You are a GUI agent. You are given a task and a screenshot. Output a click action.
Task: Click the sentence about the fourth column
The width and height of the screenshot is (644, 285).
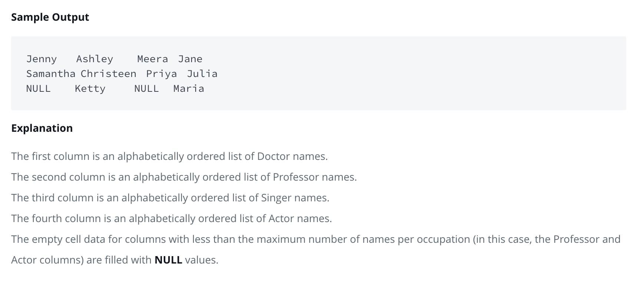tap(171, 219)
